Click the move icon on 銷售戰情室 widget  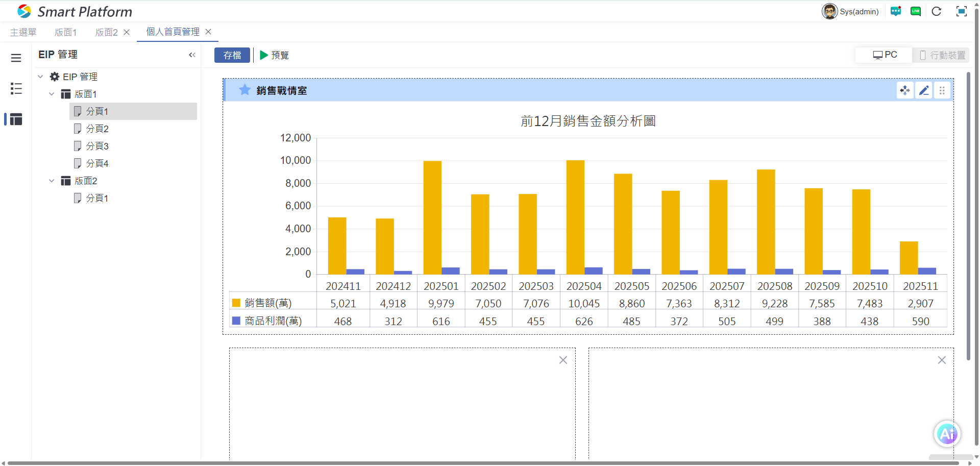[905, 90]
